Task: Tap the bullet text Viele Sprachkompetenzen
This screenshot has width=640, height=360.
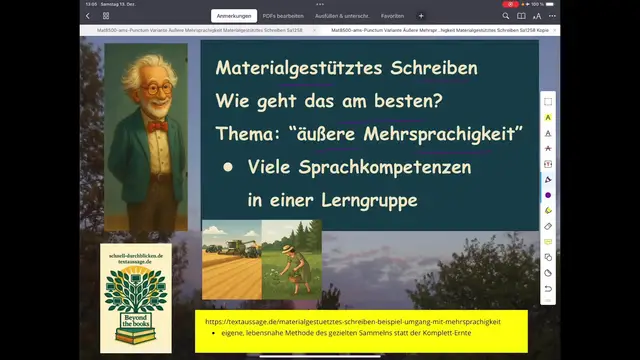Action: pyautogui.click(x=359, y=167)
